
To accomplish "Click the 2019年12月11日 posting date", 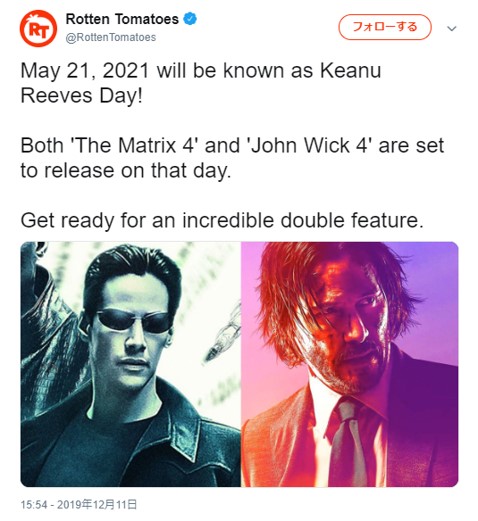I will pyautogui.click(x=97, y=504).
